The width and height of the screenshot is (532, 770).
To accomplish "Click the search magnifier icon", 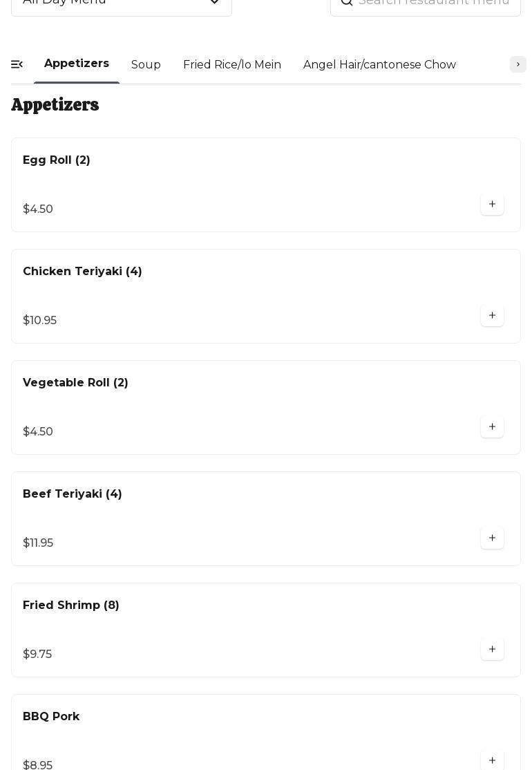I will (347, 2).
